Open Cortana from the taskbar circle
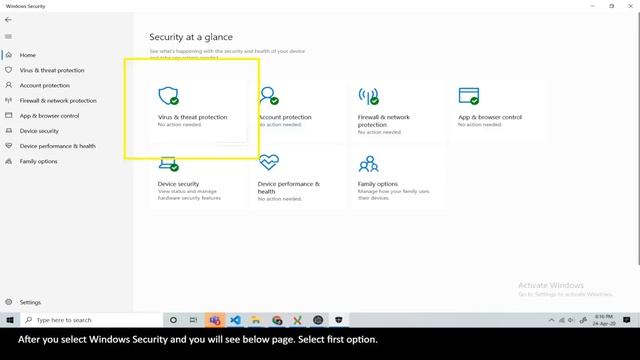 point(173,320)
